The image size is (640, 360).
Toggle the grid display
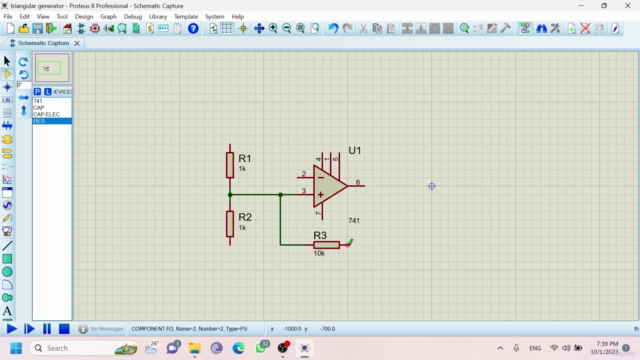[x=227, y=28]
